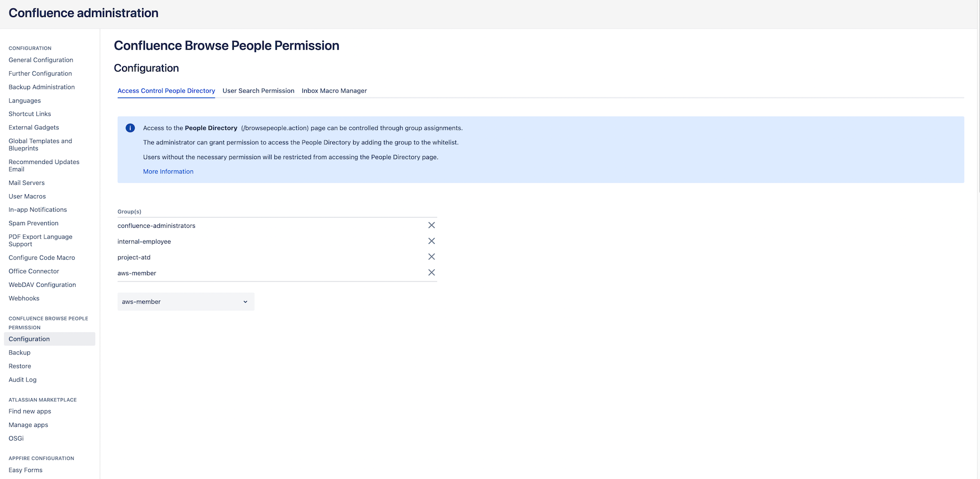This screenshot has width=980, height=479.
Task: Click the Group(s) column label
Action: click(x=129, y=211)
